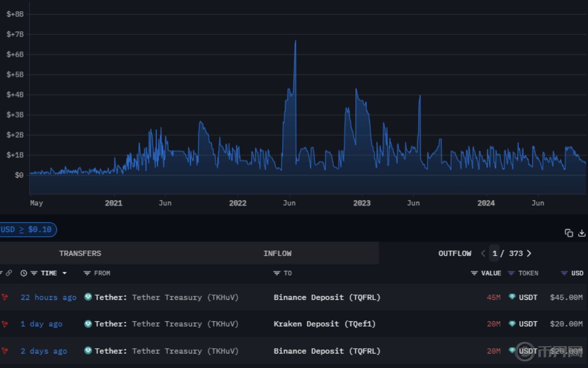Click the Tether token icon in the first row
The height and width of the screenshot is (368, 588).
88,297
